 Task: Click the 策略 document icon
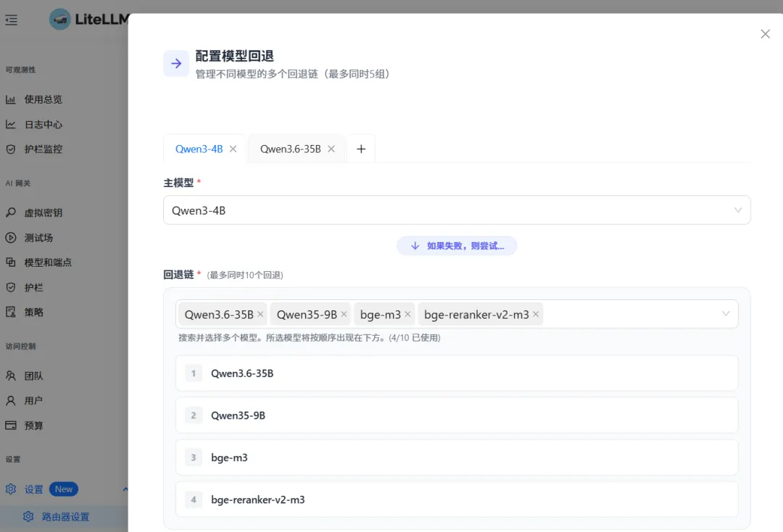[10, 312]
